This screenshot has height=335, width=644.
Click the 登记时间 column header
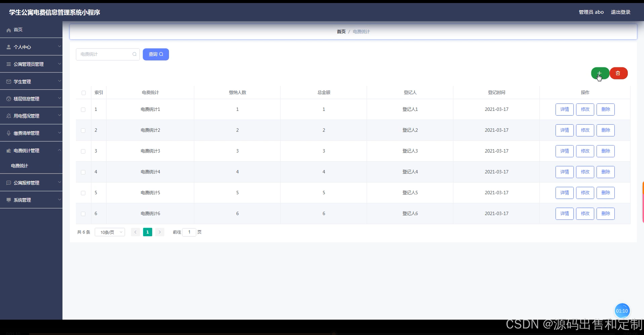(496, 93)
